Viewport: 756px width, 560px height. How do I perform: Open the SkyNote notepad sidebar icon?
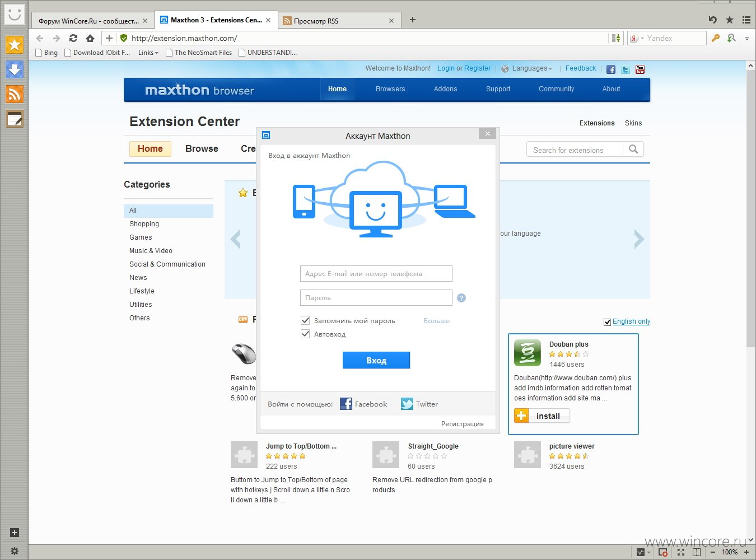(15, 119)
